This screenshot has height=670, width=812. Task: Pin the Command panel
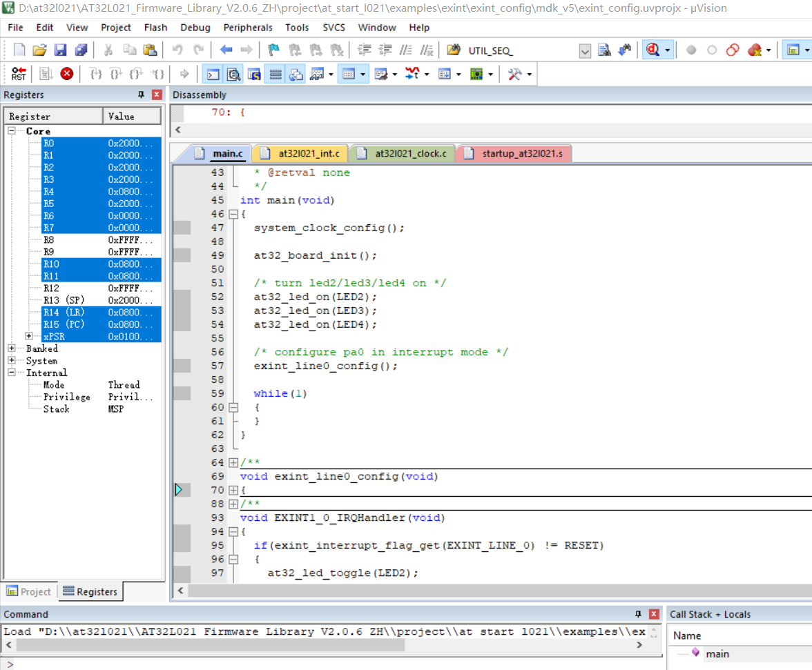coord(638,614)
